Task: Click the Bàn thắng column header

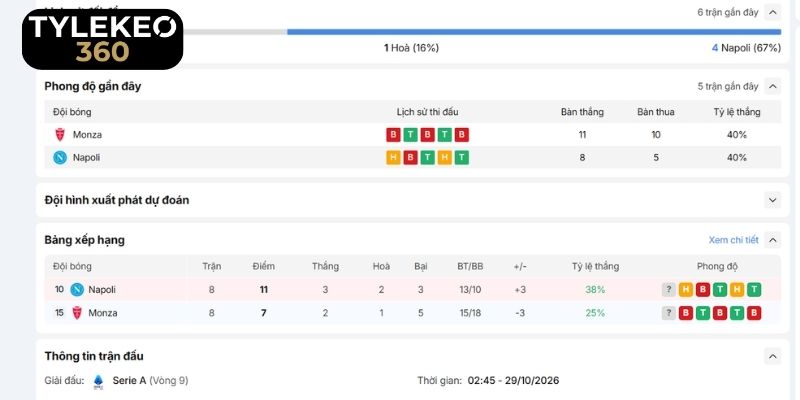Action: tap(582, 112)
